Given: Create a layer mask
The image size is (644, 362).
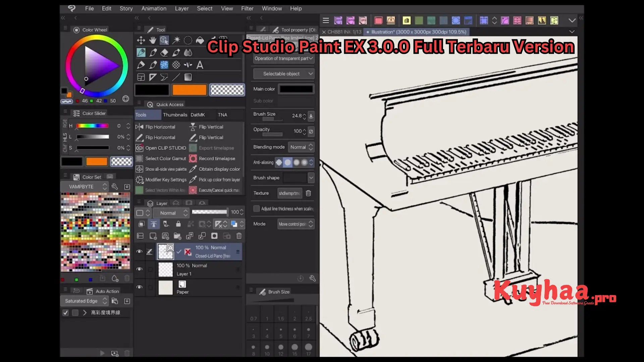Looking at the screenshot, I should (214, 236).
